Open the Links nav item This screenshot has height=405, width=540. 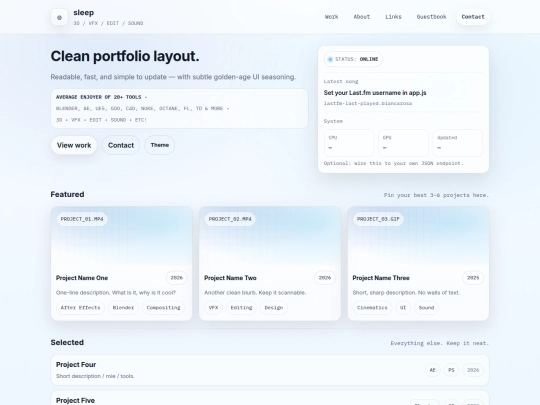(x=393, y=17)
